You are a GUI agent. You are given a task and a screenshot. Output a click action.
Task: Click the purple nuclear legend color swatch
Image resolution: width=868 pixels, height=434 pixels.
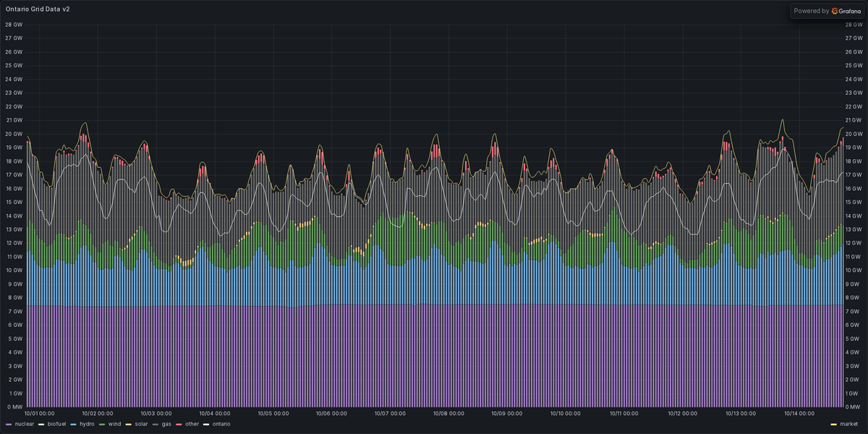pos(9,424)
